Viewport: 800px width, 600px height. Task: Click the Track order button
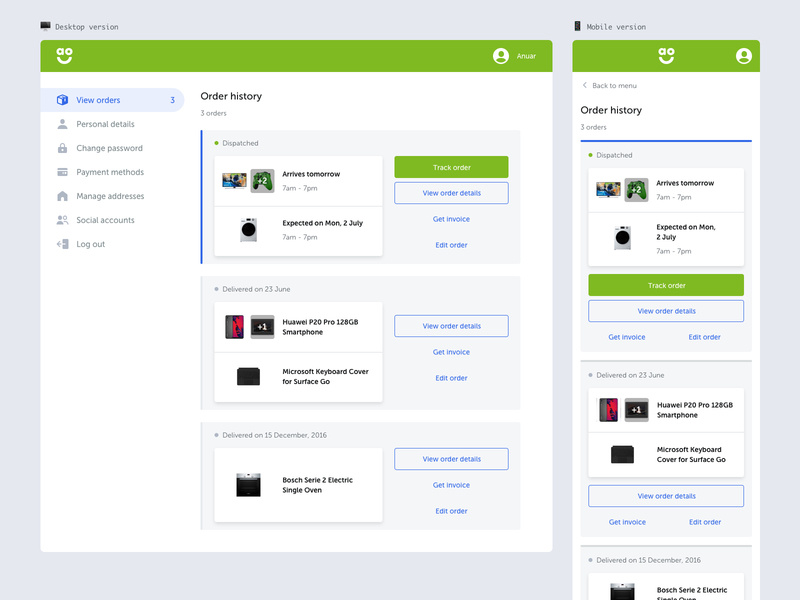[x=452, y=166]
